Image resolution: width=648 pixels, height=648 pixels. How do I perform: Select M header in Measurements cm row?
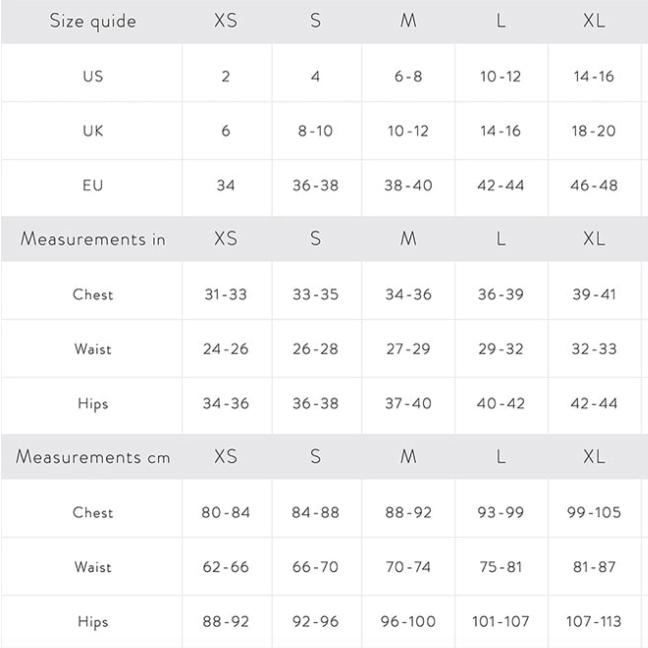(x=408, y=458)
